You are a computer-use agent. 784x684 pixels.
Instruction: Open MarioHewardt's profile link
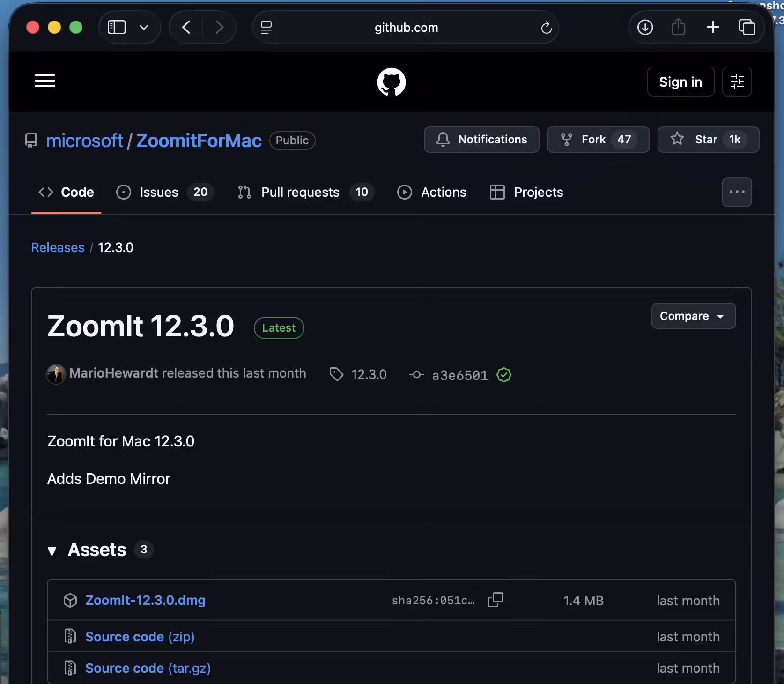coord(114,373)
